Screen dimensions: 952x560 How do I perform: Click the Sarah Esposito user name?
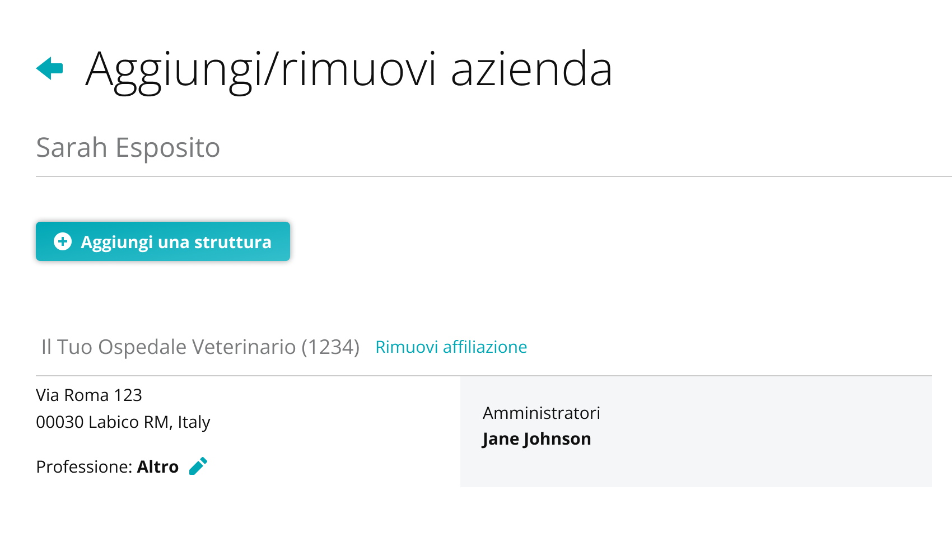pos(128,147)
